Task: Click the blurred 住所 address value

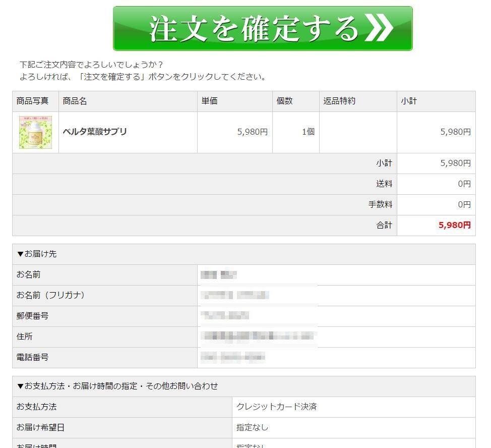Action: 258,337
